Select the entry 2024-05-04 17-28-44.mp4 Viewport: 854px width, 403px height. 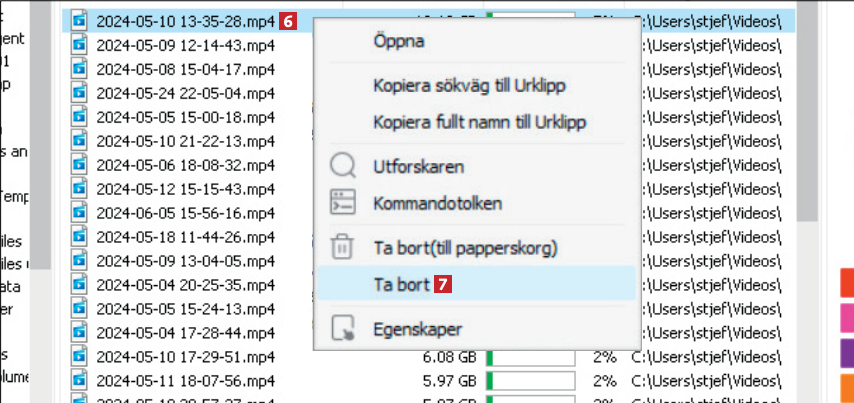[185, 333]
